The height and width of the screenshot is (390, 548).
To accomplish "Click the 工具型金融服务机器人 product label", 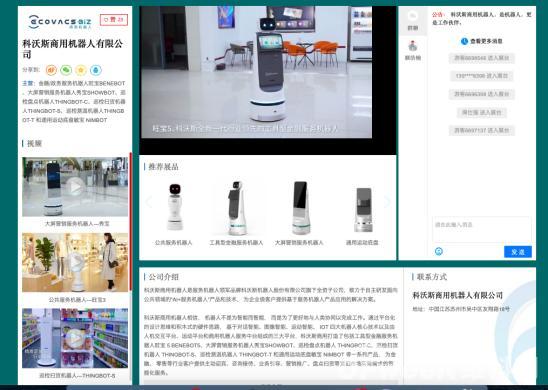I will coord(236,243).
